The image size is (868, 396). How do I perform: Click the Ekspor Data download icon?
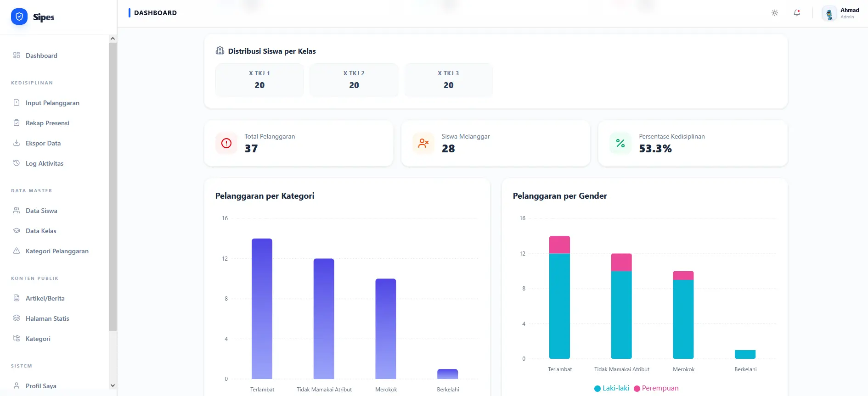pyautogui.click(x=17, y=143)
